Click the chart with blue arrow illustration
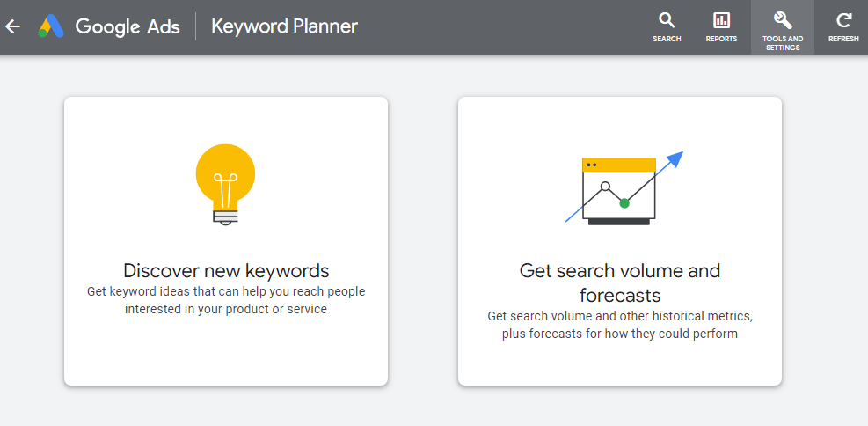868x426 pixels. click(624, 187)
